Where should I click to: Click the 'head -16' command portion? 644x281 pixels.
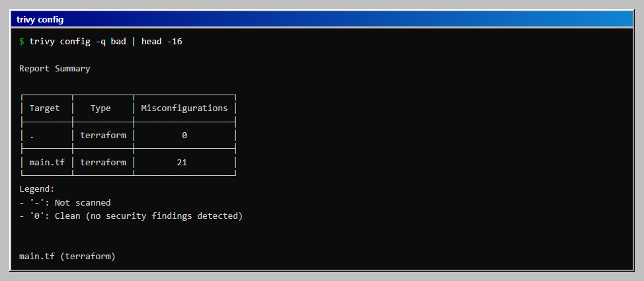(x=162, y=42)
